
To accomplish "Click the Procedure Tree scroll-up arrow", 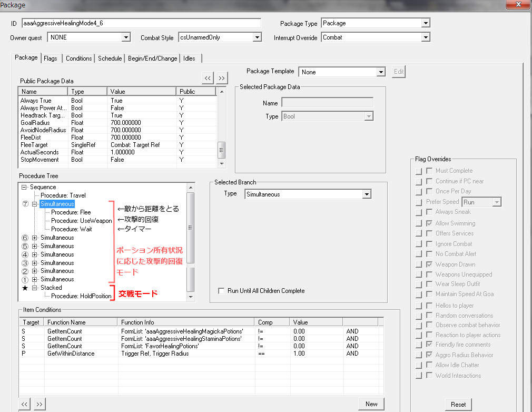I will pyautogui.click(x=191, y=188).
